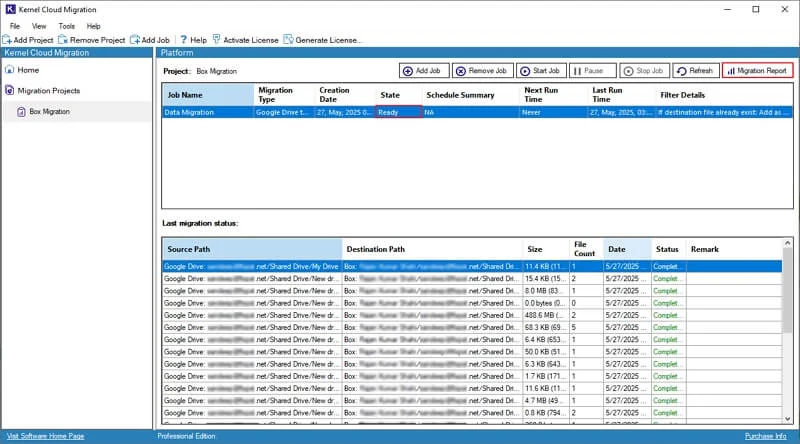Click the Box Migration project icon

point(21,111)
